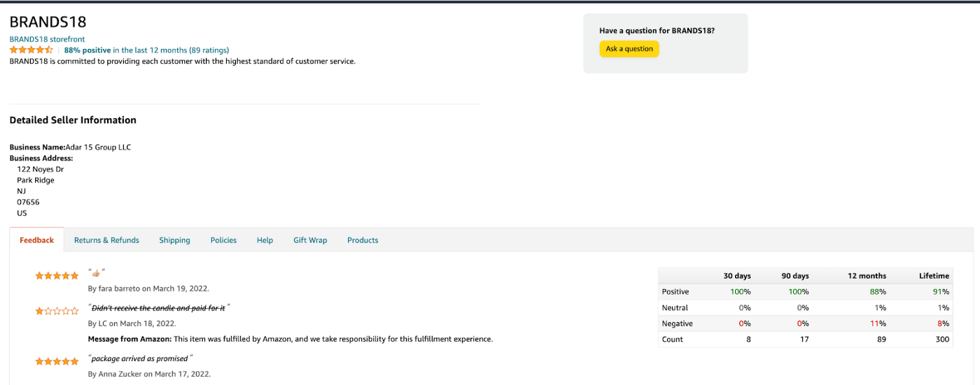Click the Ask a question button
The height and width of the screenshot is (385, 980).
click(x=629, y=49)
